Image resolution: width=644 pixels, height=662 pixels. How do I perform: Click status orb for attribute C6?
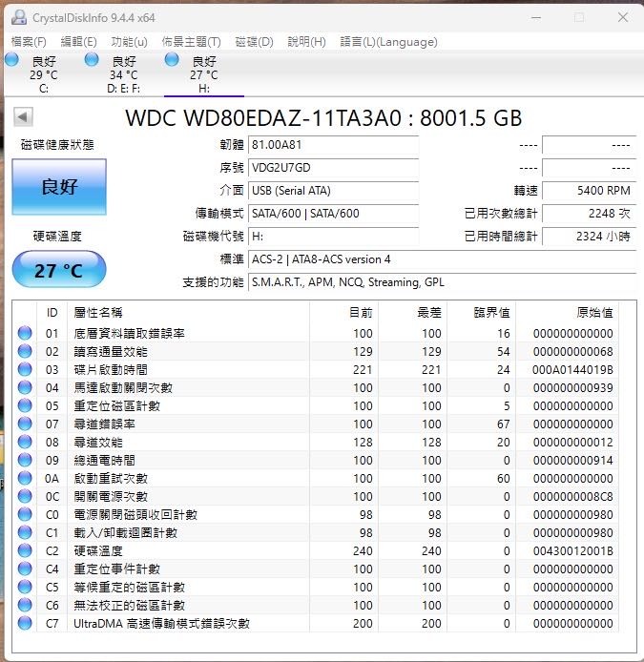(25, 606)
